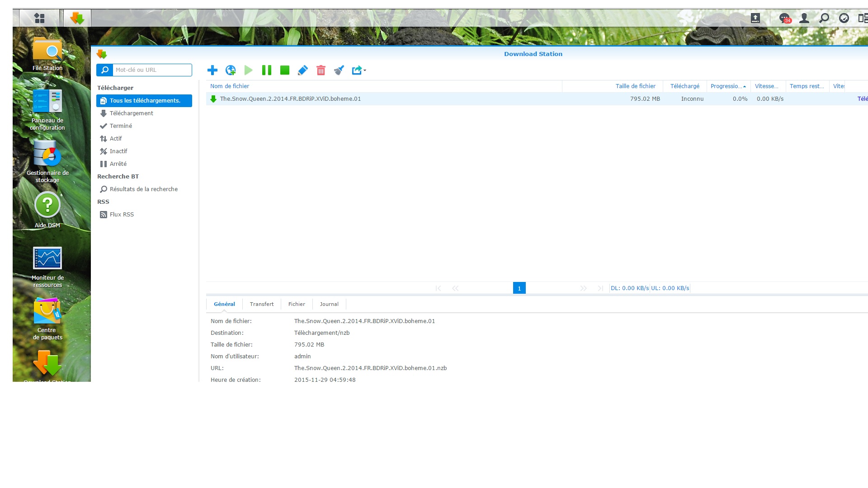Image resolution: width=868 pixels, height=488 pixels.
Task: Resume download with green play icon
Action: point(249,70)
